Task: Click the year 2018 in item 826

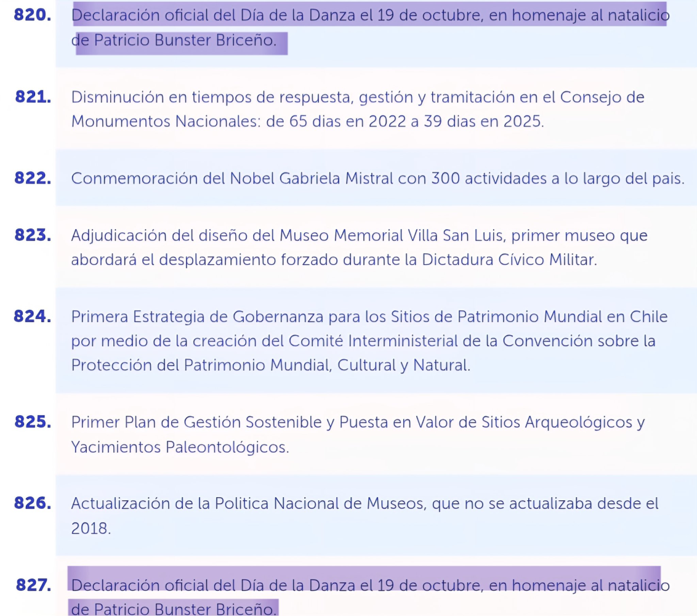Action: pyautogui.click(x=91, y=529)
